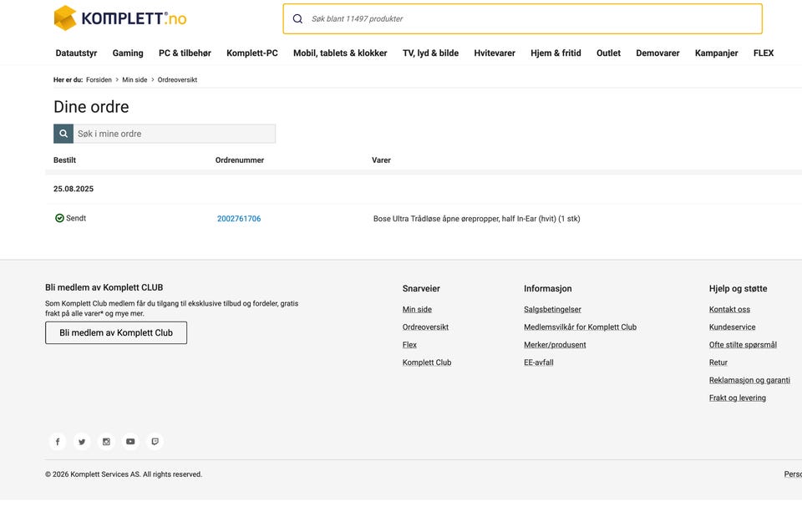Navigate to Forsiden in the breadcrumb

(99, 80)
